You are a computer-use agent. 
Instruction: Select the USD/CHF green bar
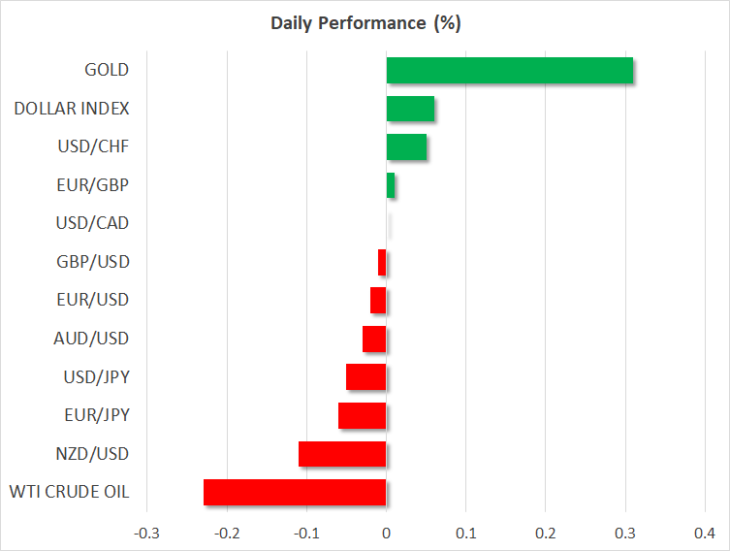[406, 147]
